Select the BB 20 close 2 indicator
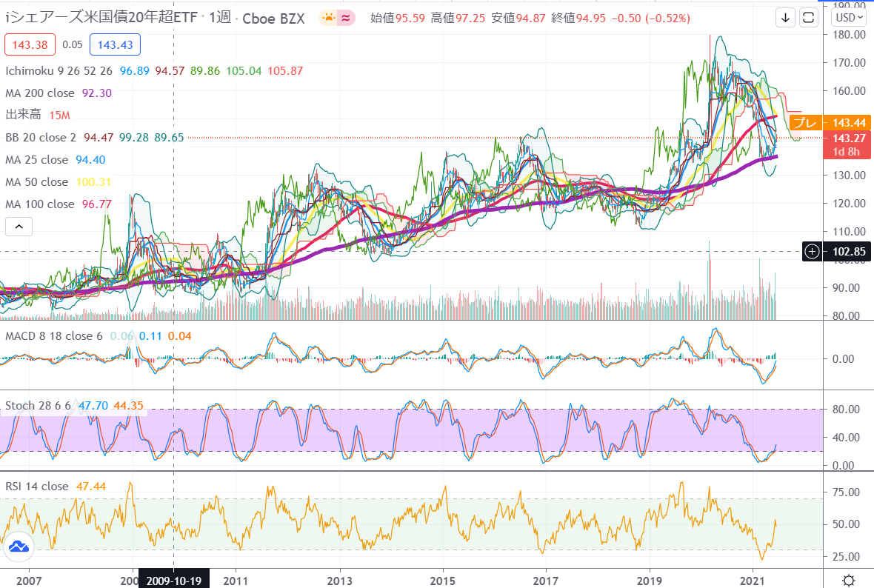This screenshot has height=588, width=874. pos(41,138)
